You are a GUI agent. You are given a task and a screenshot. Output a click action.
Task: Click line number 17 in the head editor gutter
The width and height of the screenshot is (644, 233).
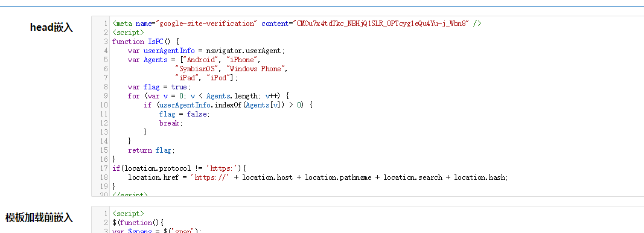click(104, 168)
